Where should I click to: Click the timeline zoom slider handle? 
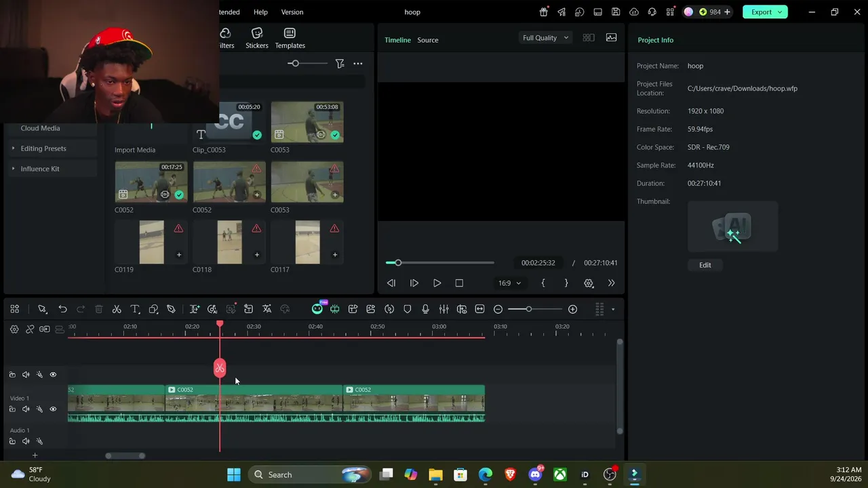point(528,309)
